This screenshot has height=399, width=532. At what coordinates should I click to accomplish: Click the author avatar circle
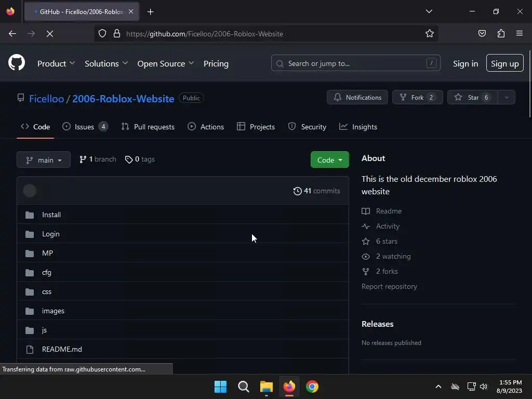coord(30,191)
